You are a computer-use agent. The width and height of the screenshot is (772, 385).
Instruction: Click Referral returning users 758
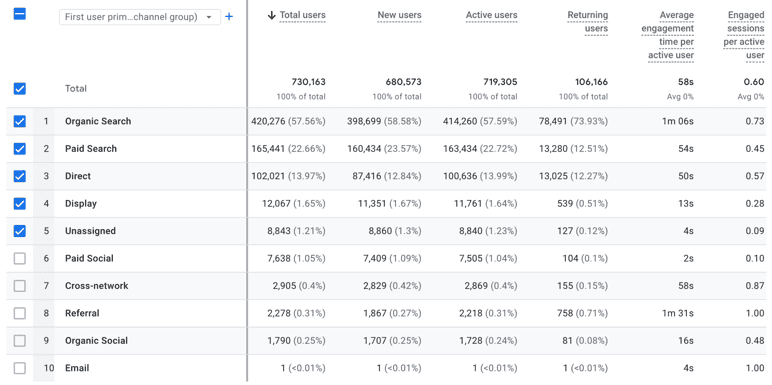(x=565, y=313)
